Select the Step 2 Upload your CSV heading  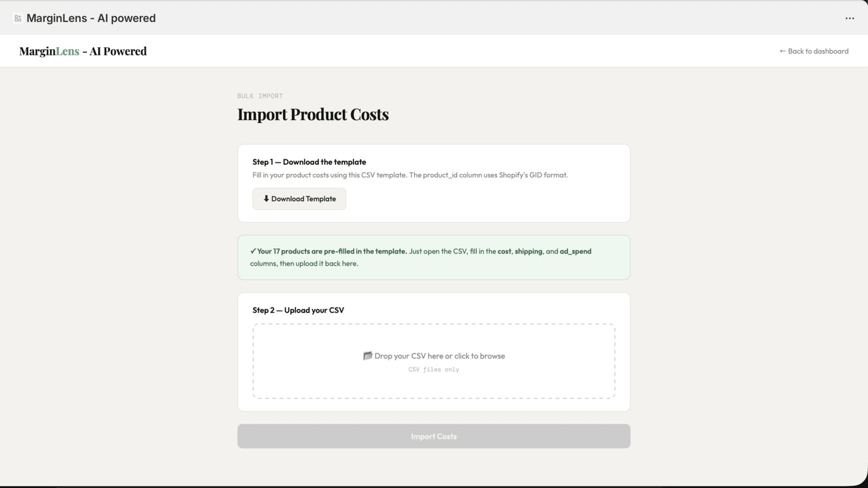click(298, 310)
